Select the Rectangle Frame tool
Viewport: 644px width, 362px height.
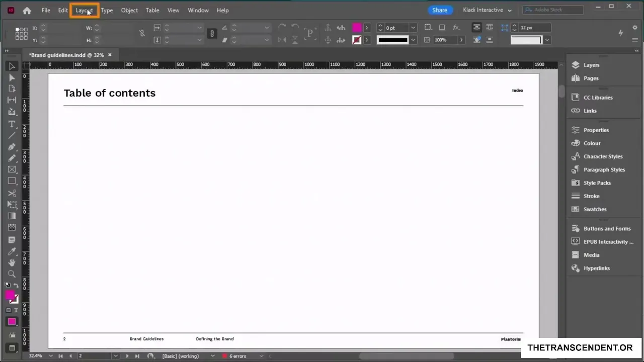coord(12,169)
